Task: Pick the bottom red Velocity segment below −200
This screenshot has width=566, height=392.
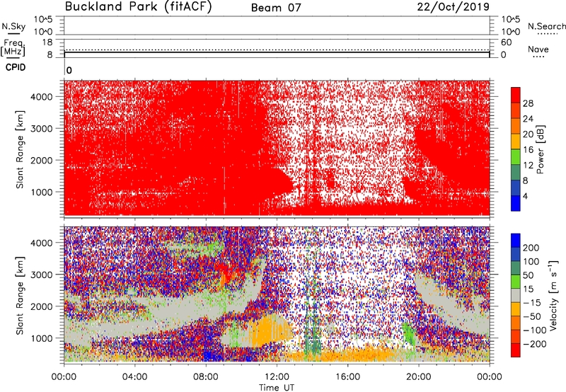Action: coord(516,350)
